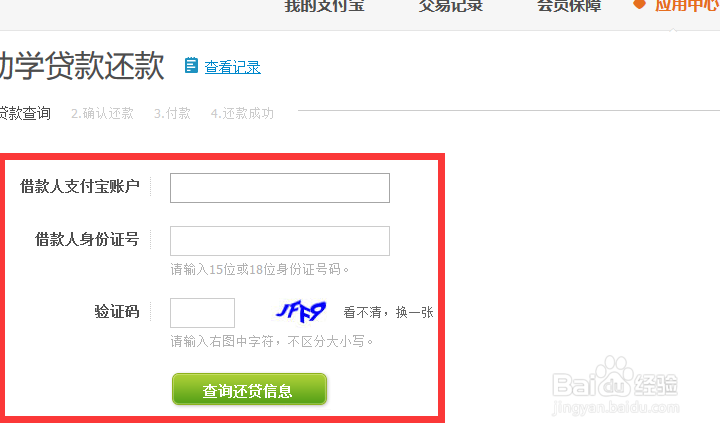Click the 助学贷款还款 page heading

(x=82, y=66)
